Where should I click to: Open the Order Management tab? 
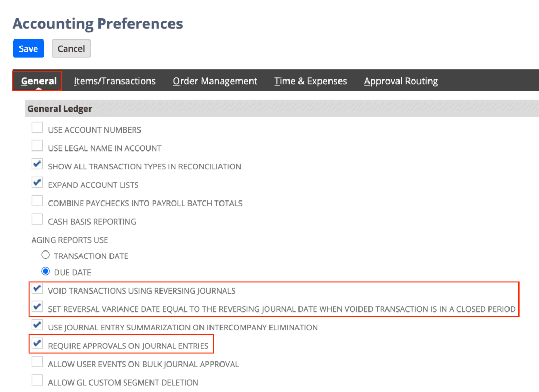coord(215,81)
